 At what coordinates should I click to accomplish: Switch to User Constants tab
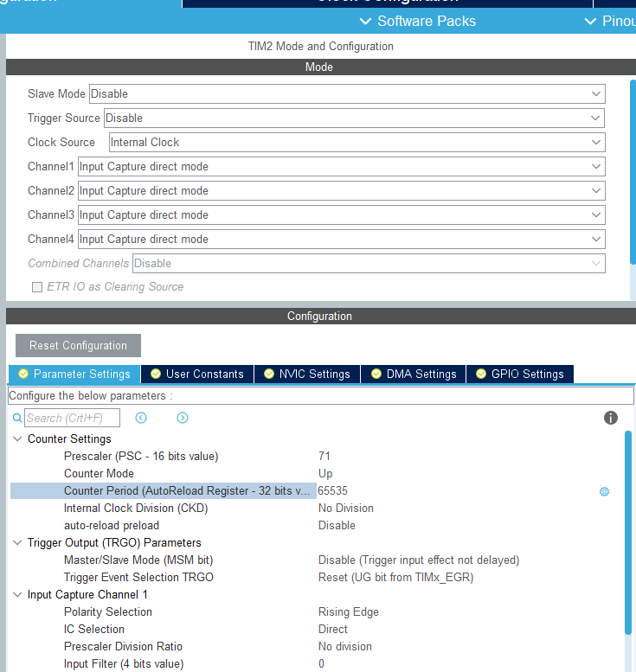click(x=197, y=374)
